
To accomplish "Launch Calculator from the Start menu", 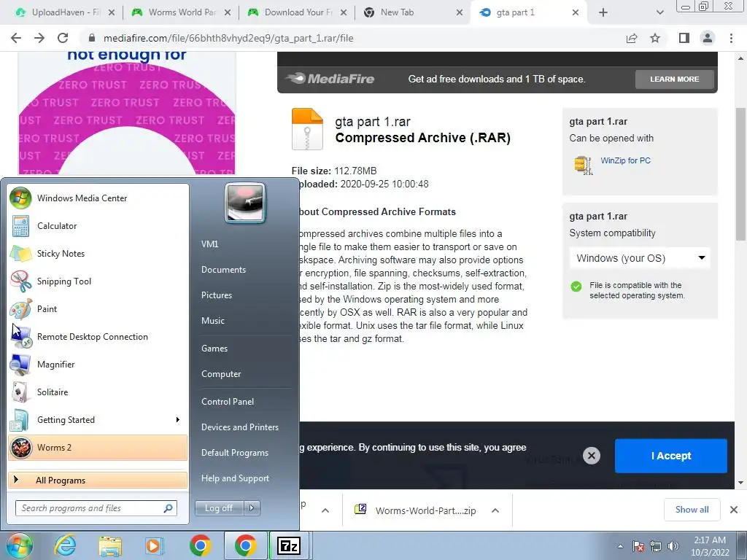I will point(98,226).
